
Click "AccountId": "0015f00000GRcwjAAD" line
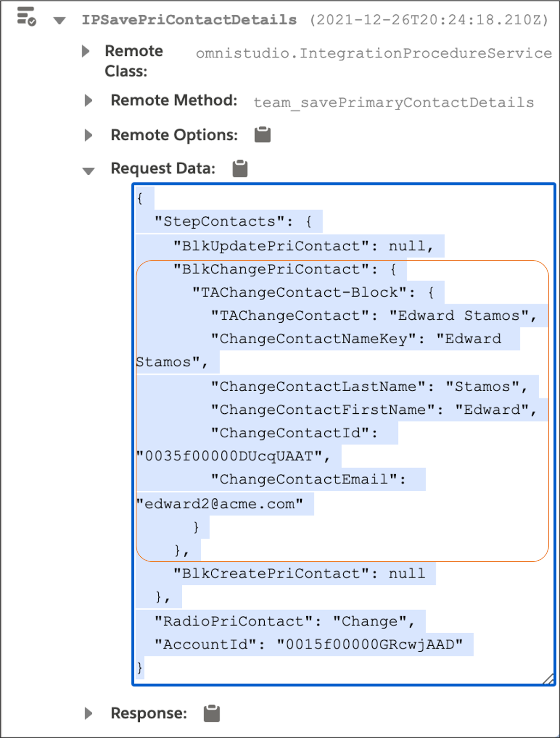point(309,644)
